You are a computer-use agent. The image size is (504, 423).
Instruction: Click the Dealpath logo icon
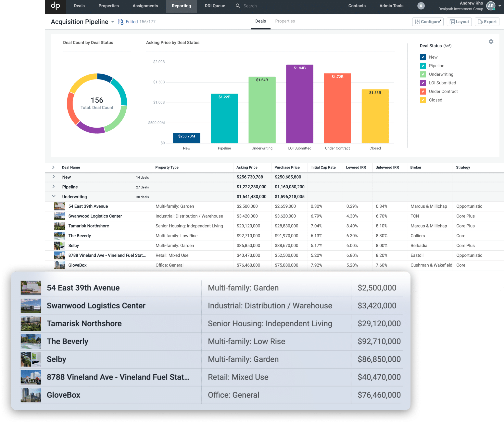tap(55, 6)
